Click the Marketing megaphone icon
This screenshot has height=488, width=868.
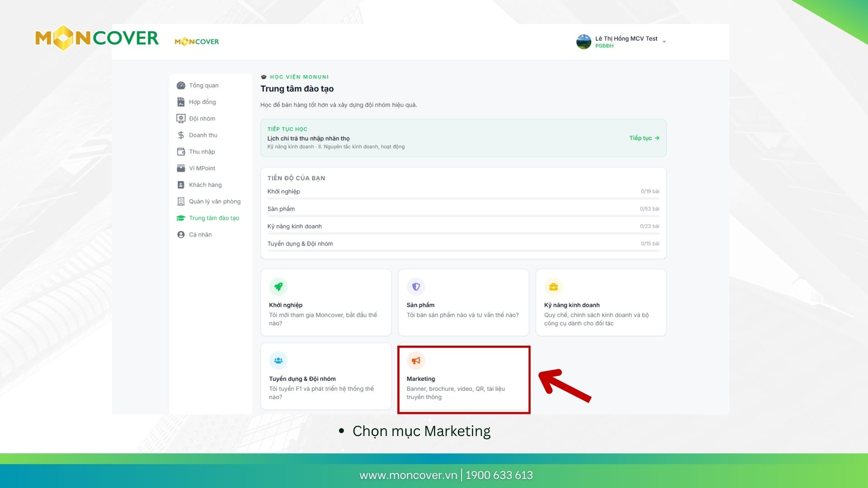coord(416,360)
